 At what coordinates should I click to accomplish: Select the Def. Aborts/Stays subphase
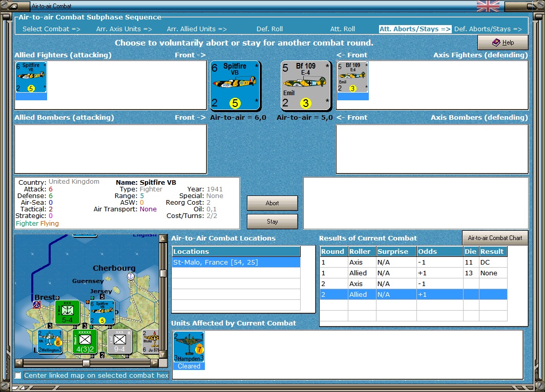point(488,29)
